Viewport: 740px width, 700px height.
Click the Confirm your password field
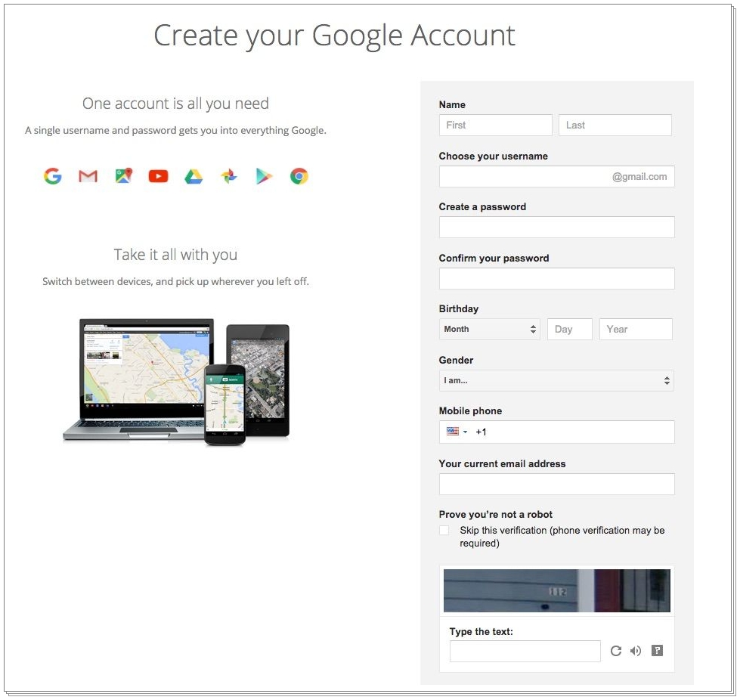click(x=557, y=278)
